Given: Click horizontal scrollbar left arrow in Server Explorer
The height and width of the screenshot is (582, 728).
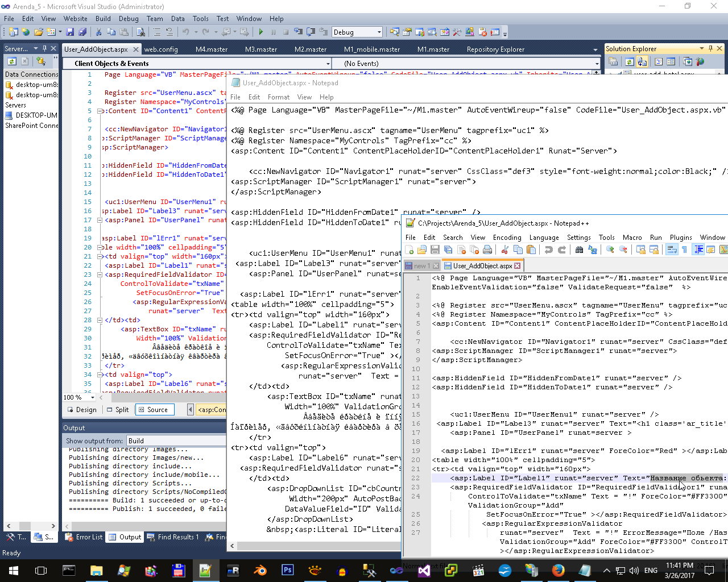Looking at the screenshot, I should [x=8, y=526].
